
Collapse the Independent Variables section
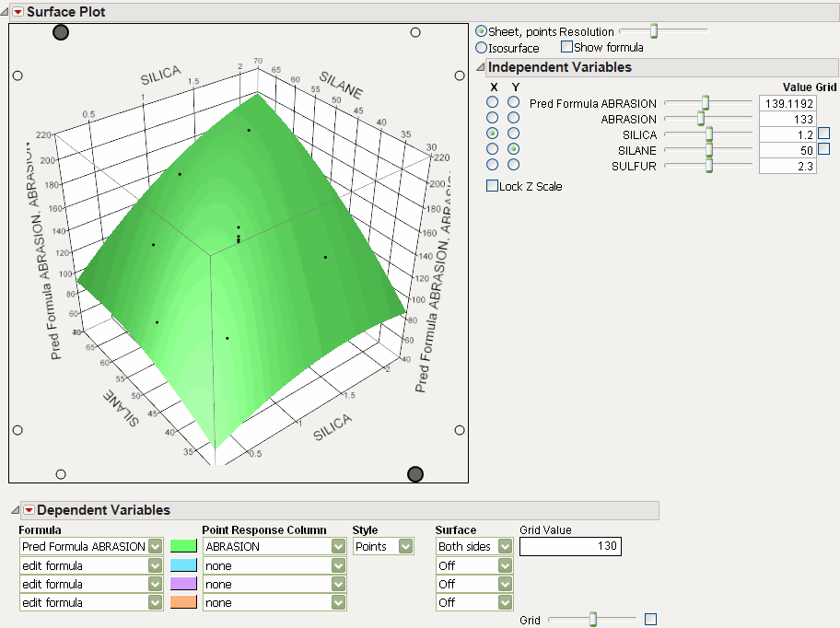click(x=479, y=67)
